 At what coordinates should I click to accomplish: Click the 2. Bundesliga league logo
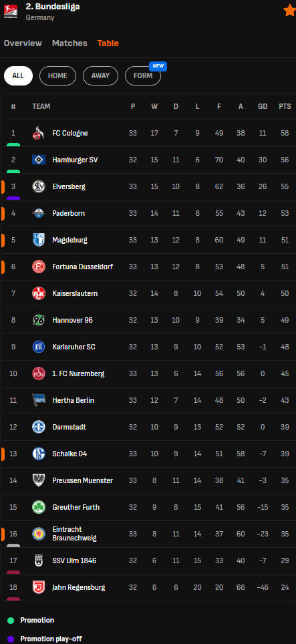(11, 11)
